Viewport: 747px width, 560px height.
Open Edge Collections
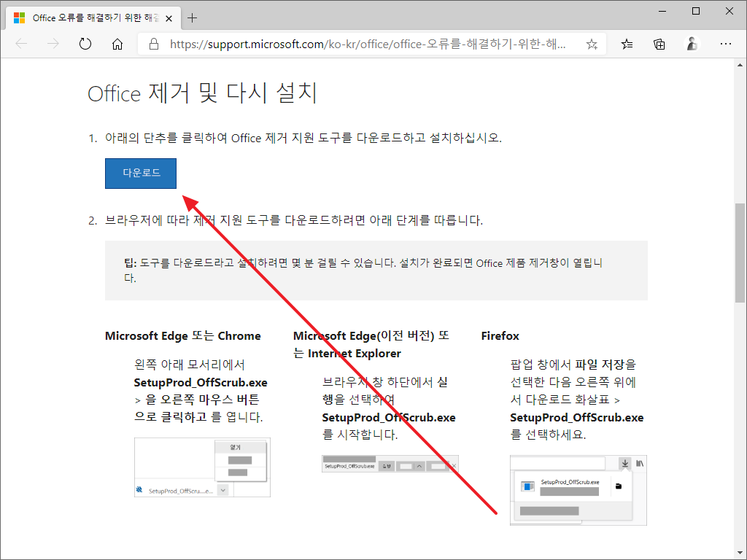pyautogui.click(x=659, y=44)
